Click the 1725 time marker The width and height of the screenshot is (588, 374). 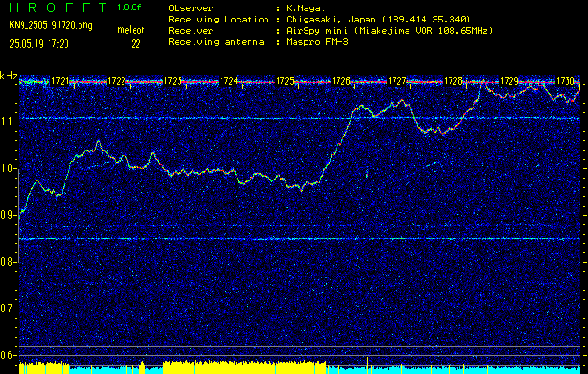click(284, 81)
